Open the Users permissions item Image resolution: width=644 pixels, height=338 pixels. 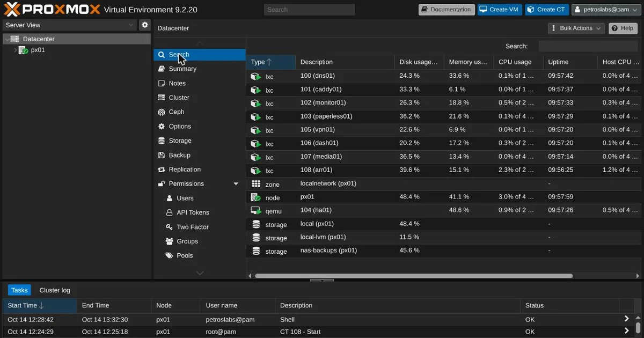coord(200,199)
